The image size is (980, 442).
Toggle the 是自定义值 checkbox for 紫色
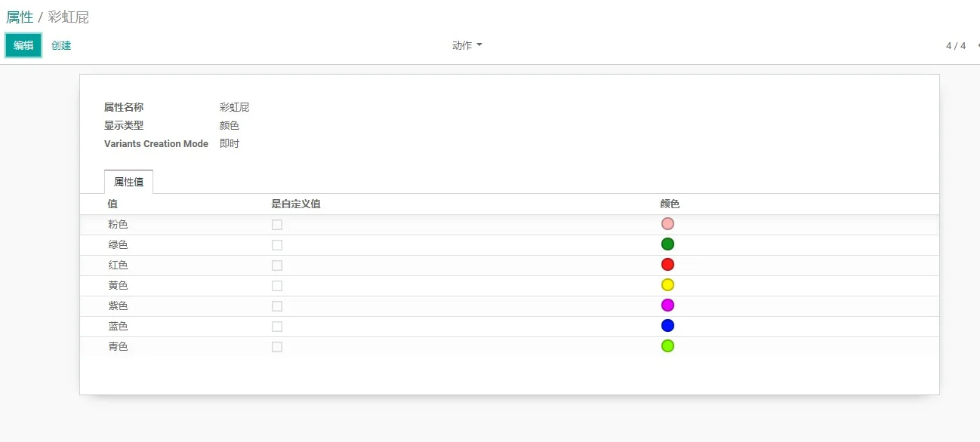(276, 305)
